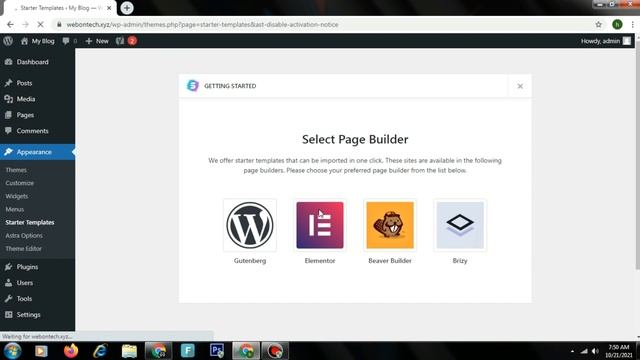Click the browser address bar URL

click(202, 24)
